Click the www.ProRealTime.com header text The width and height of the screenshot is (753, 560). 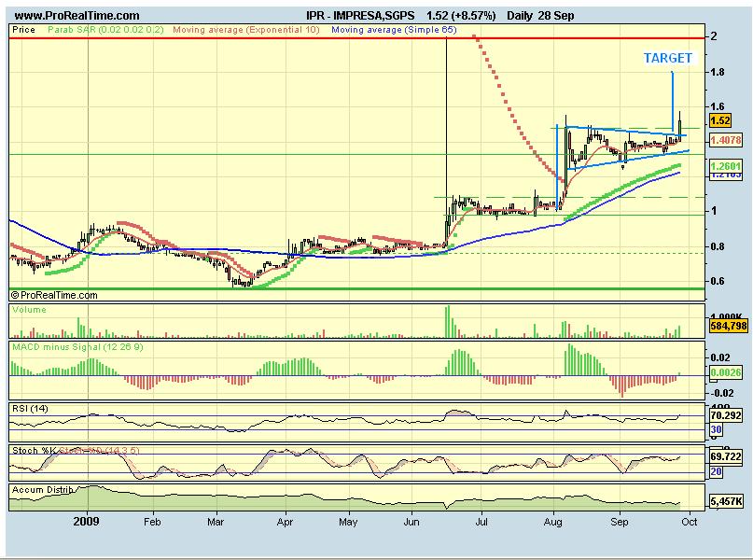(x=77, y=16)
